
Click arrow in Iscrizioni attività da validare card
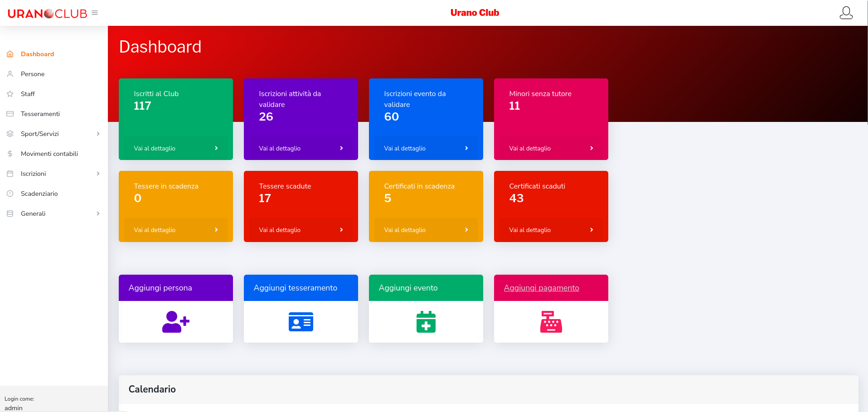pos(341,148)
